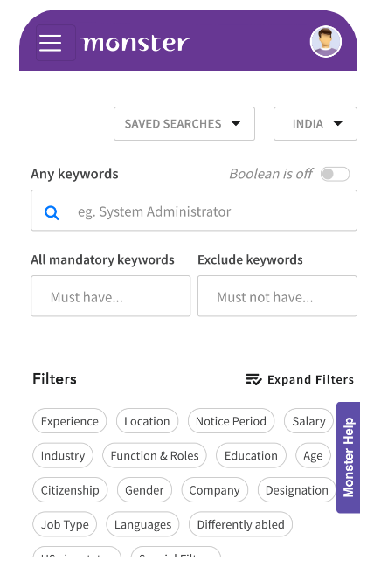
Task: Click the Any keywords search field
Action: pyautogui.click(x=194, y=211)
